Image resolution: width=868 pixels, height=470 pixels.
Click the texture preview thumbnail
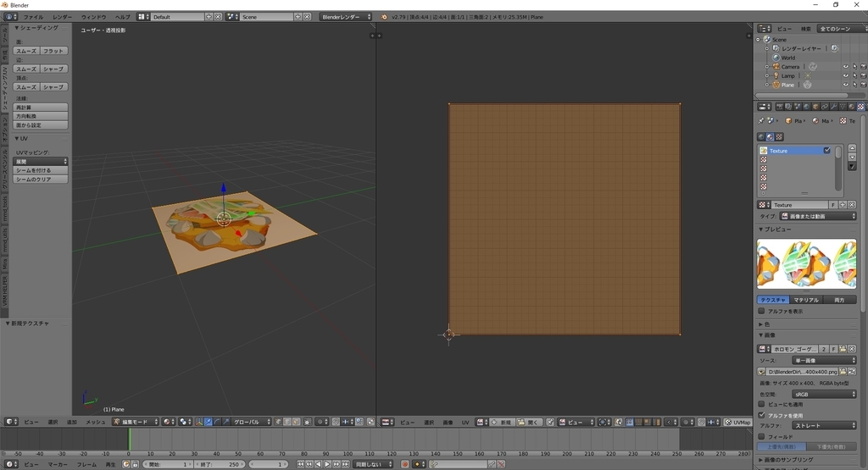807,263
